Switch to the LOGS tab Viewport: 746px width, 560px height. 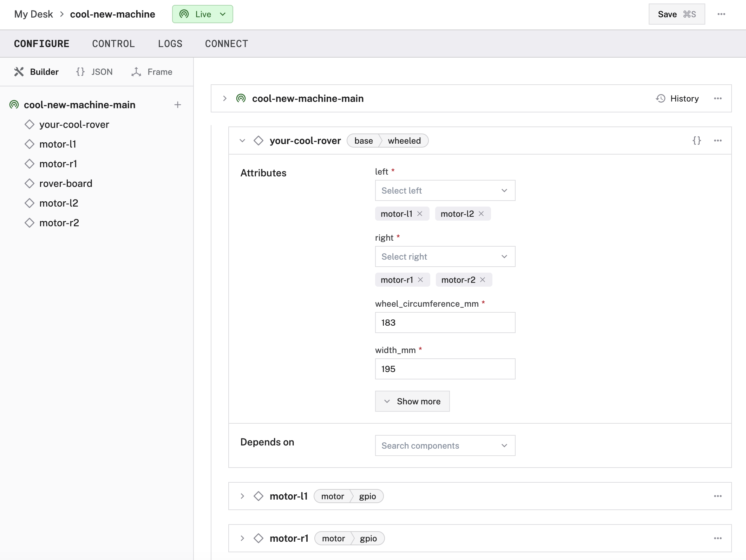pos(170,43)
